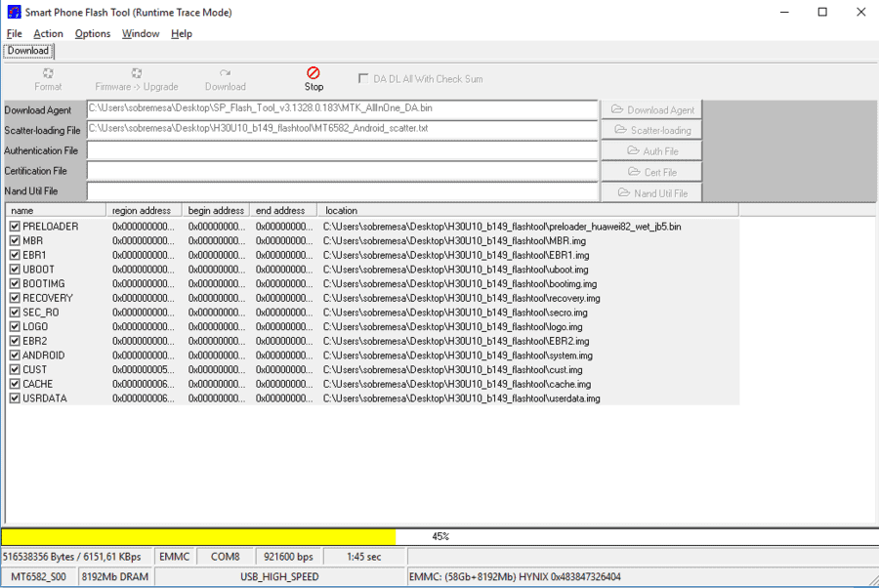Select the recovery.img location path
Viewport: 879px width, 588px height.
(461, 298)
